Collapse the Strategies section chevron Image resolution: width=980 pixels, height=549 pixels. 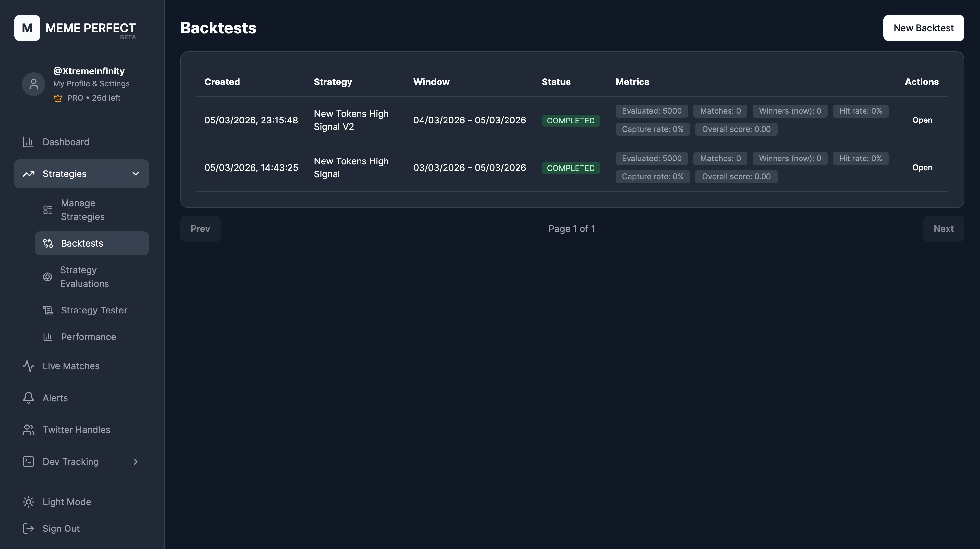coord(135,173)
